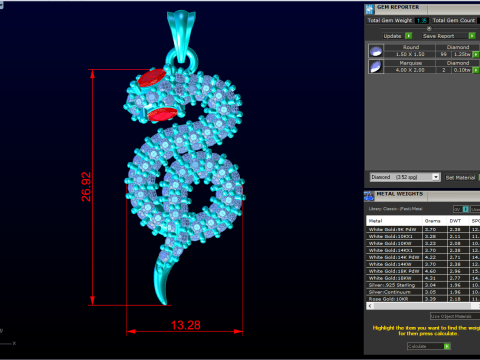
Task: Select the White Gold:10KW row
Action: pyautogui.click(x=423, y=243)
